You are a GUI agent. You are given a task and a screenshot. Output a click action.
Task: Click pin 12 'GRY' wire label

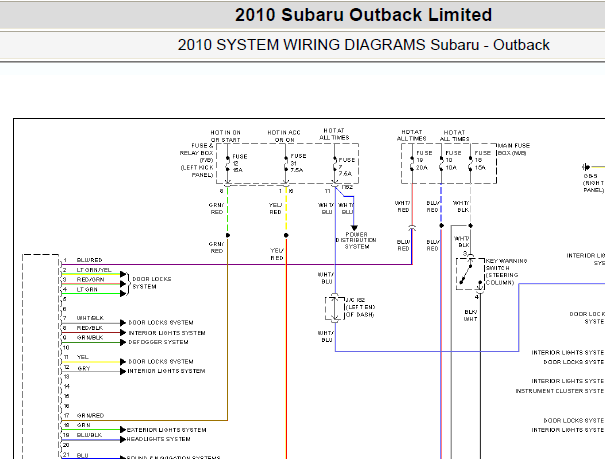coord(84,368)
